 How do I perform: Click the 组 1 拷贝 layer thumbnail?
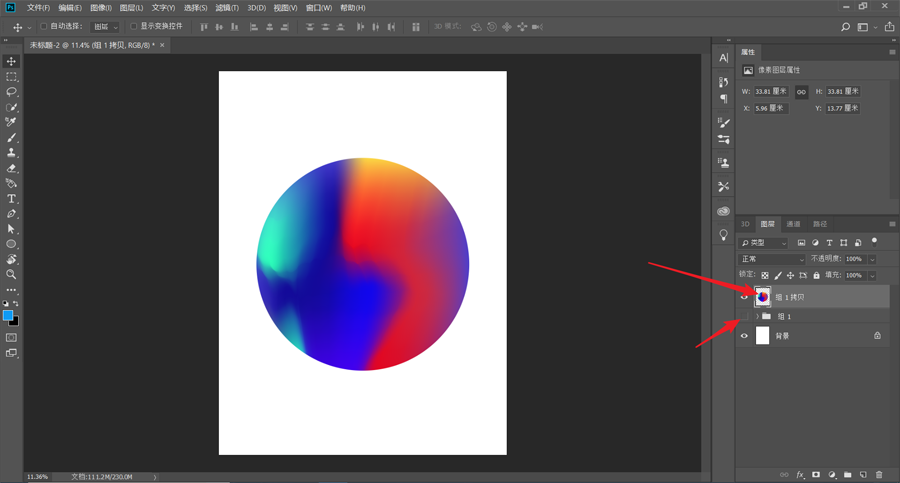tap(763, 297)
